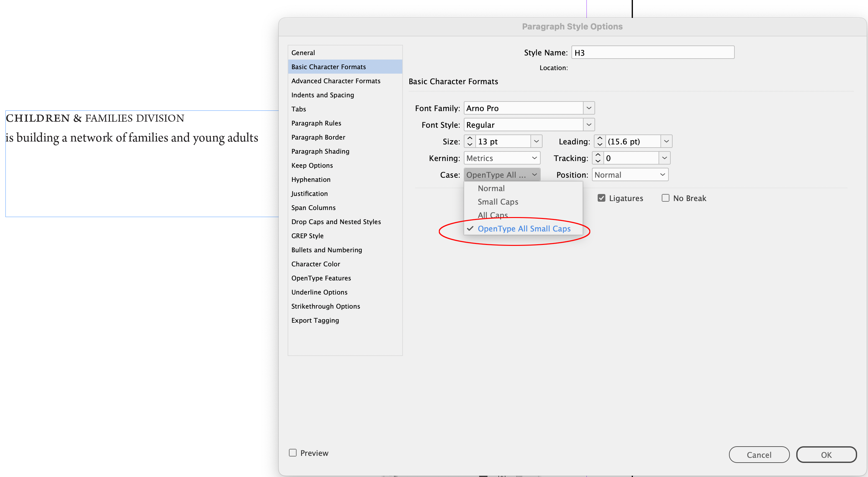Expand the Font Style dropdown
The height and width of the screenshot is (477, 868).
click(589, 124)
